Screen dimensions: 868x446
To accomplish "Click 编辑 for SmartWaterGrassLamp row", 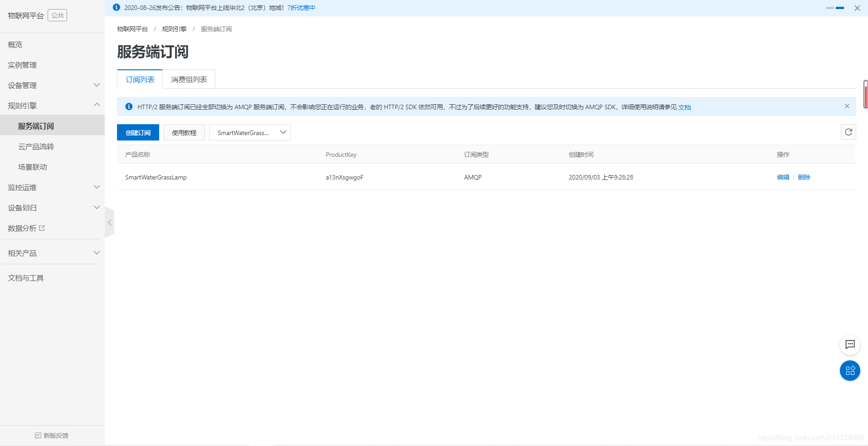I will [x=783, y=177].
